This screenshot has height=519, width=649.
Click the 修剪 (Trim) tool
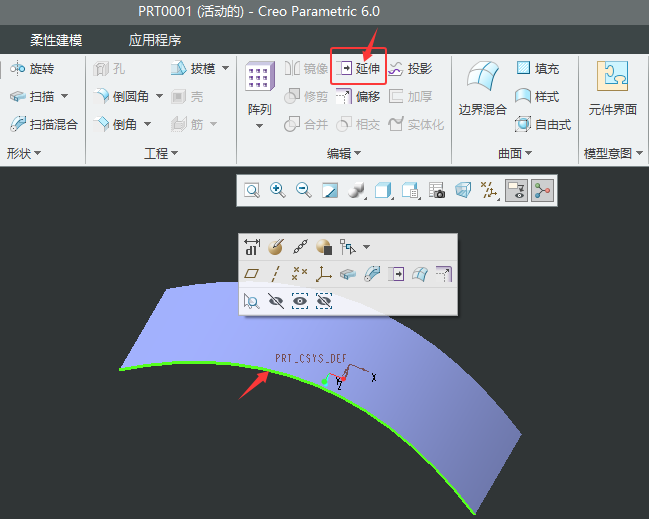[x=306, y=96]
